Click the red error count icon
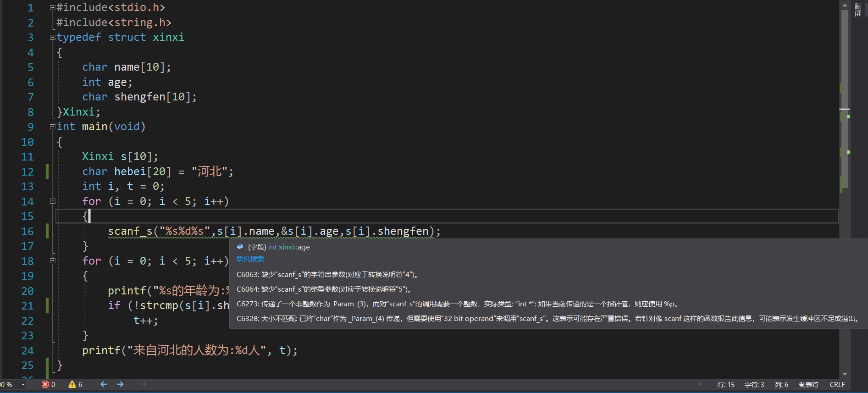This screenshot has width=868, height=393. tap(45, 384)
